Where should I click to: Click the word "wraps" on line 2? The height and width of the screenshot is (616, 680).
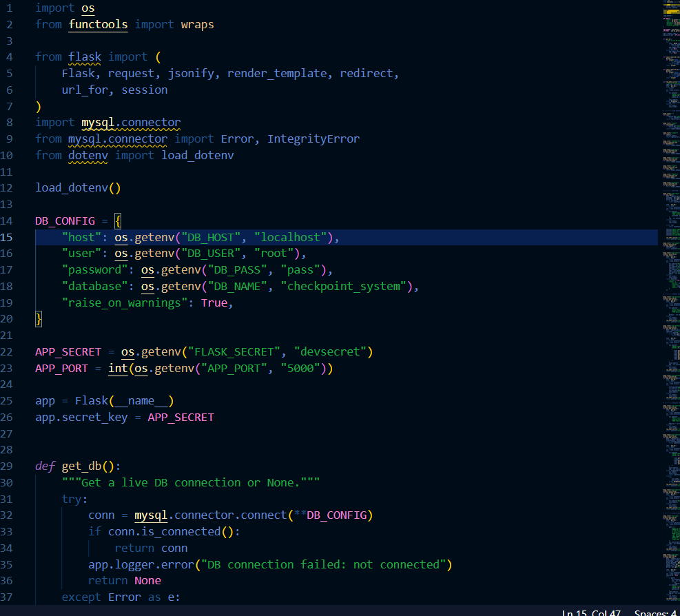(x=197, y=25)
